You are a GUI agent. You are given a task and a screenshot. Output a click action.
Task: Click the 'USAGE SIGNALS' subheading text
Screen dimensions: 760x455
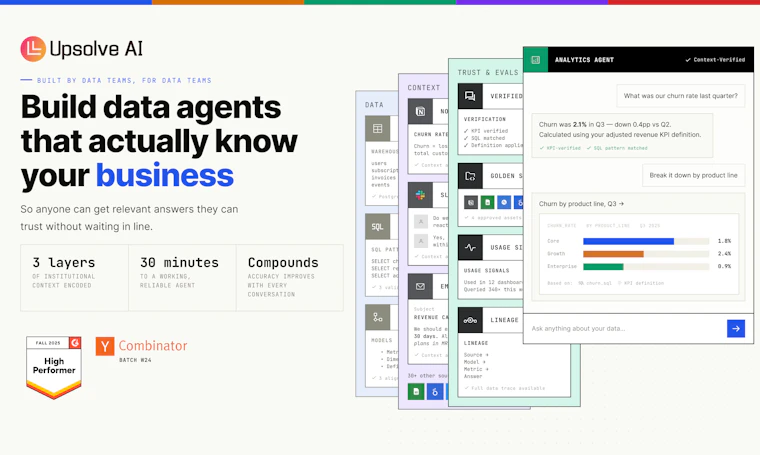pyautogui.click(x=486, y=270)
